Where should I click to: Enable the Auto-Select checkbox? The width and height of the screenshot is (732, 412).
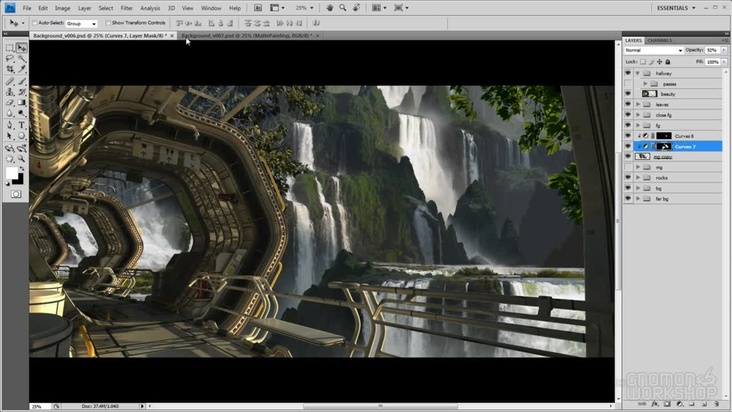coord(35,22)
